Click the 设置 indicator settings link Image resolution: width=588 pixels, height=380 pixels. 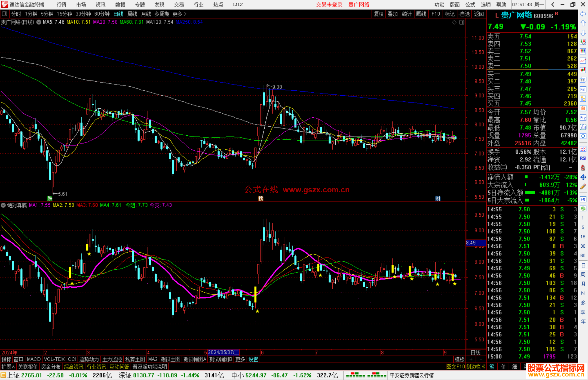tap(253, 359)
